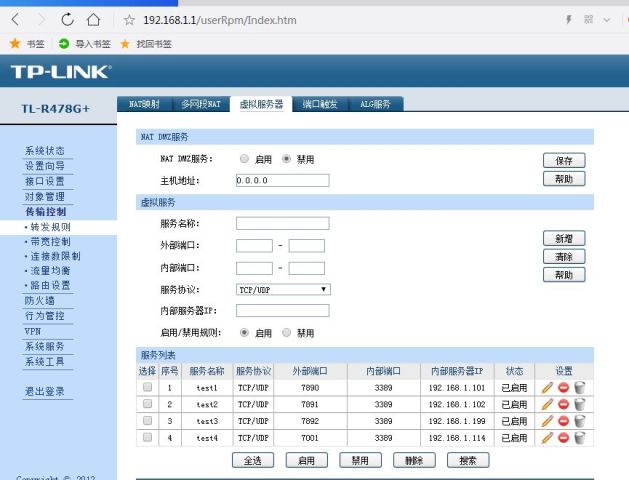
Task: Check the checkbox for test1 row
Action: (148, 387)
